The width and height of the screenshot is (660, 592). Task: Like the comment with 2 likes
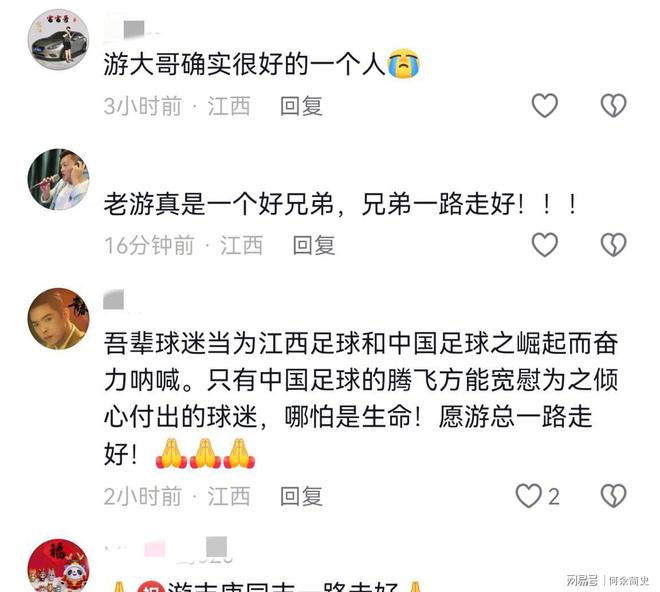pyautogui.click(x=529, y=496)
